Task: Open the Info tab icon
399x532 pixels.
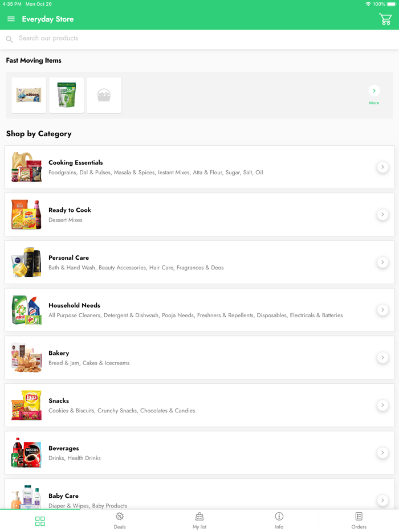Action: (279, 516)
